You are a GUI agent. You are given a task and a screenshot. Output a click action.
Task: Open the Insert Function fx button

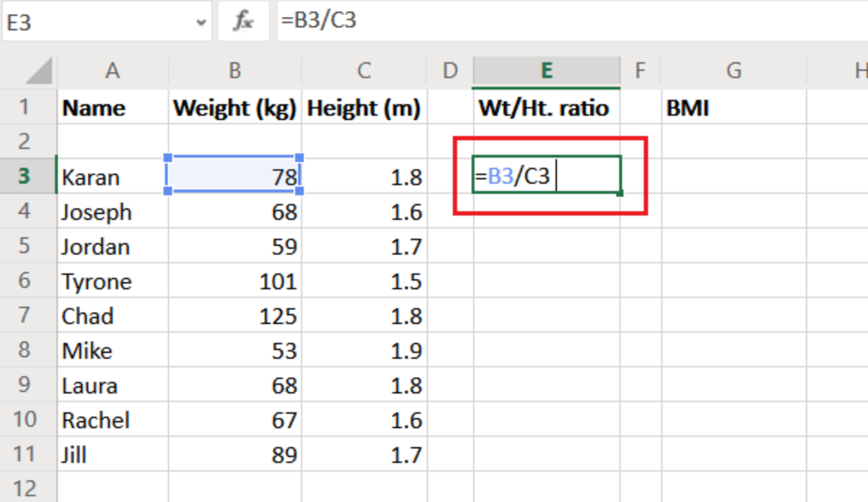pos(243,22)
